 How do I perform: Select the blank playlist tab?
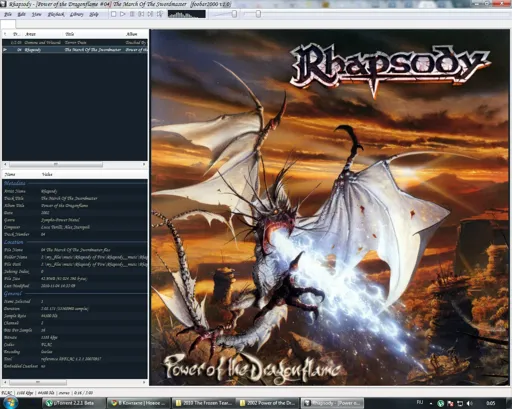pyautogui.click(x=8, y=24)
